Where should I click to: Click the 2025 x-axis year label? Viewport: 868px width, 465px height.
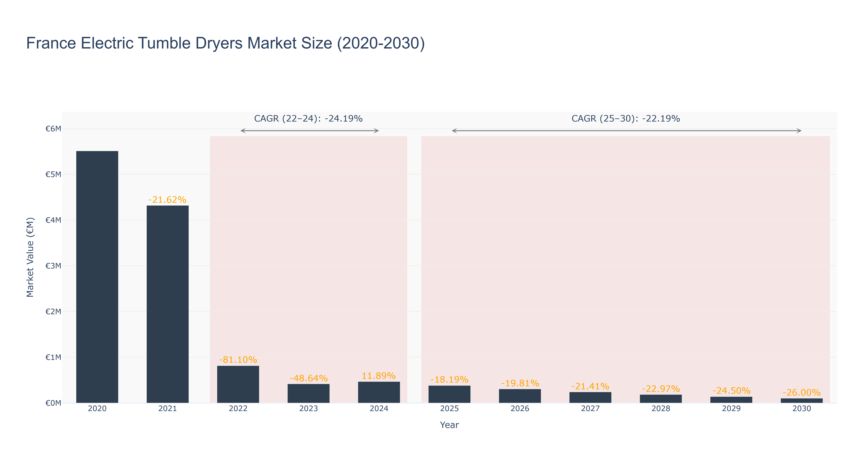449,409
